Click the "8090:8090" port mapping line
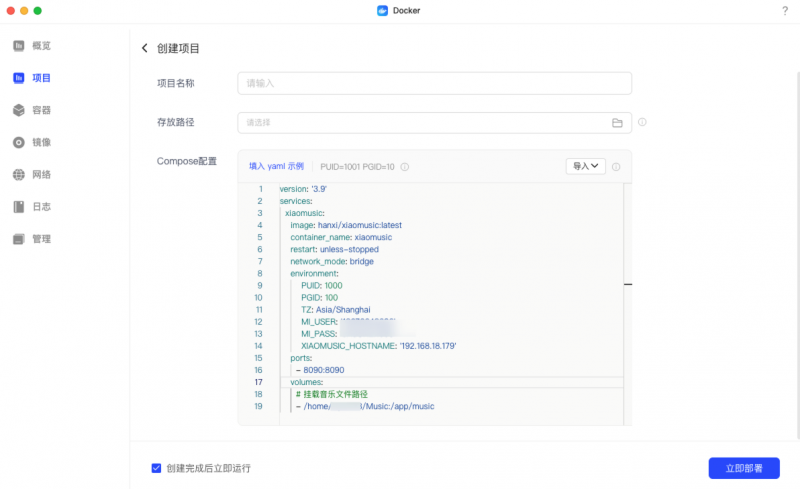 (x=320, y=370)
